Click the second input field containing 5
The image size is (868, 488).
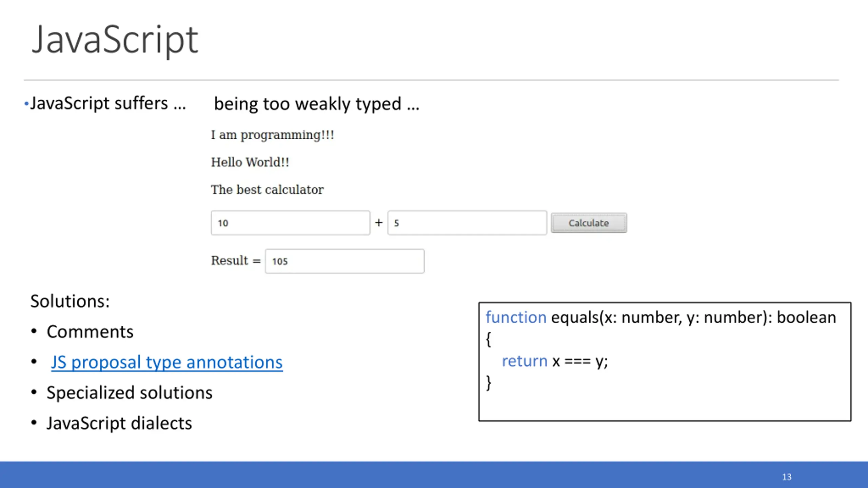tap(467, 223)
